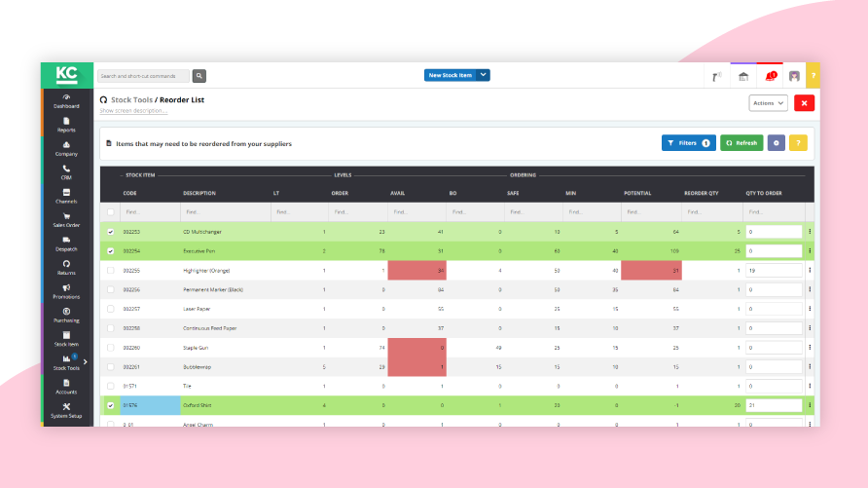868x488 pixels.
Task: Open the Filters button
Action: pos(689,143)
